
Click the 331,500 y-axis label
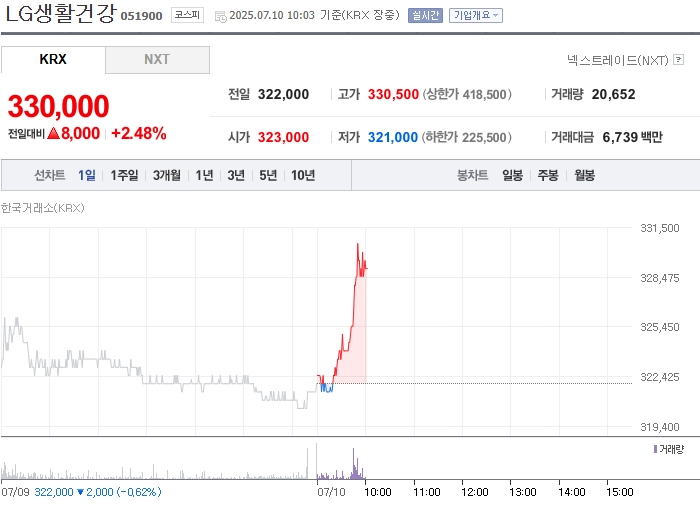pyautogui.click(x=660, y=228)
